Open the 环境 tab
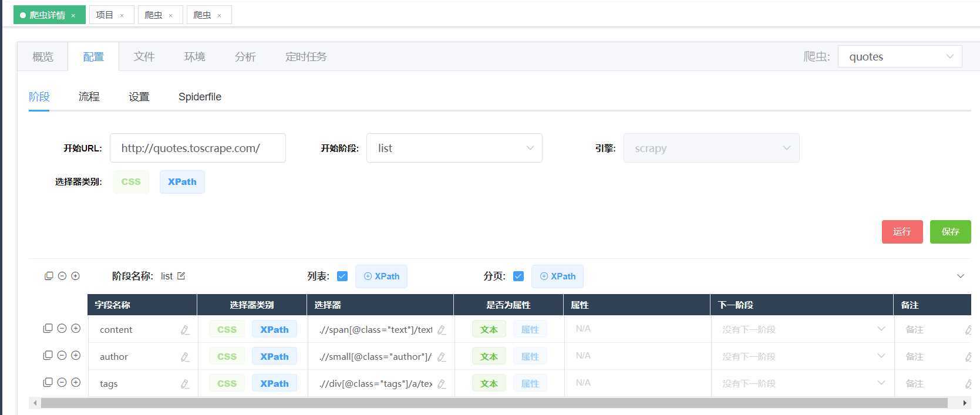 (x=194, y=56)
